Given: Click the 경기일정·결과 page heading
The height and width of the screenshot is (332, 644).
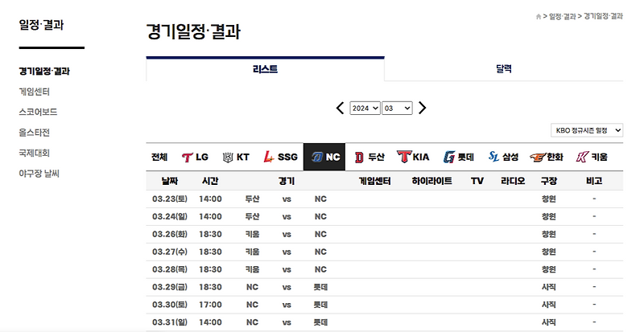Looking at the screenshot, I should 193,31.
